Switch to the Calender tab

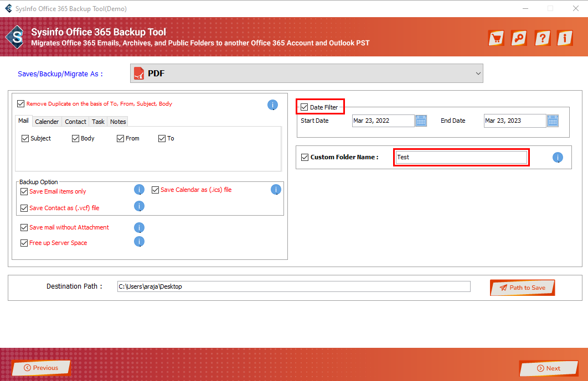click(47, 122)
